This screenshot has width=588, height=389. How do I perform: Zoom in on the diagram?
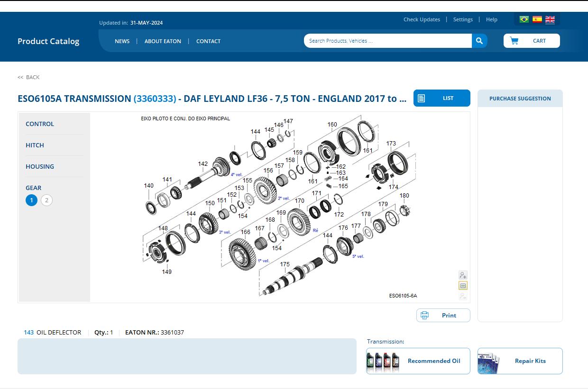pos(463,275)
